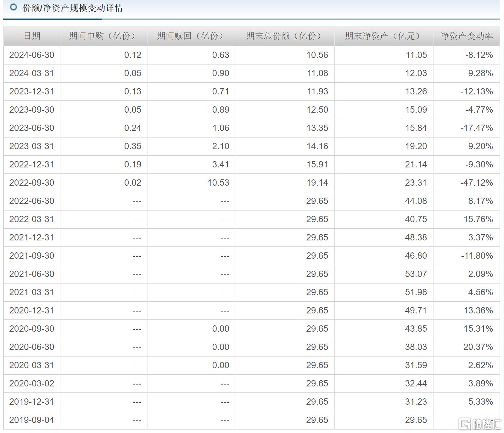This screenshot has width=504, height=433.
Task: Click total shares value 15.91
Action: click(x=317, y=165)
